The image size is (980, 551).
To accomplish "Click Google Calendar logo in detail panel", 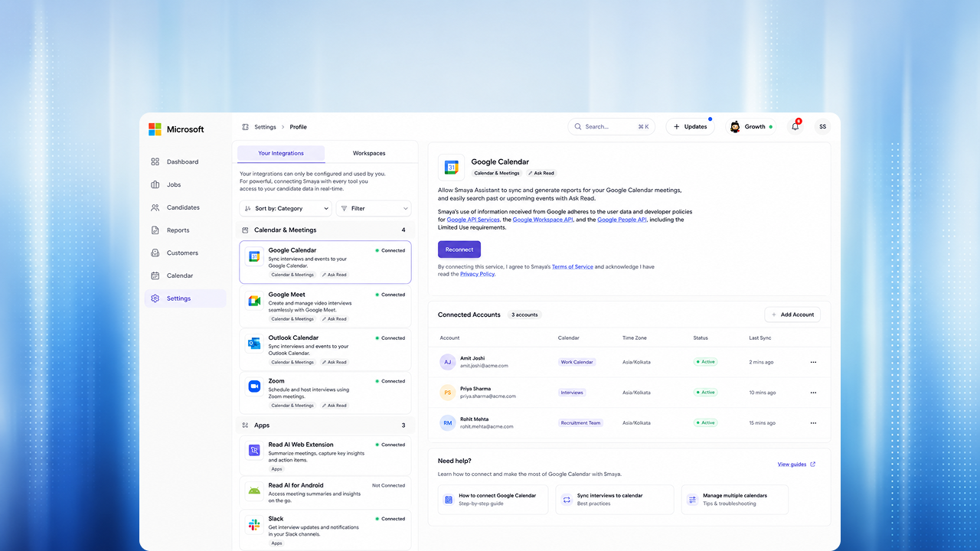I will [452, 168].
